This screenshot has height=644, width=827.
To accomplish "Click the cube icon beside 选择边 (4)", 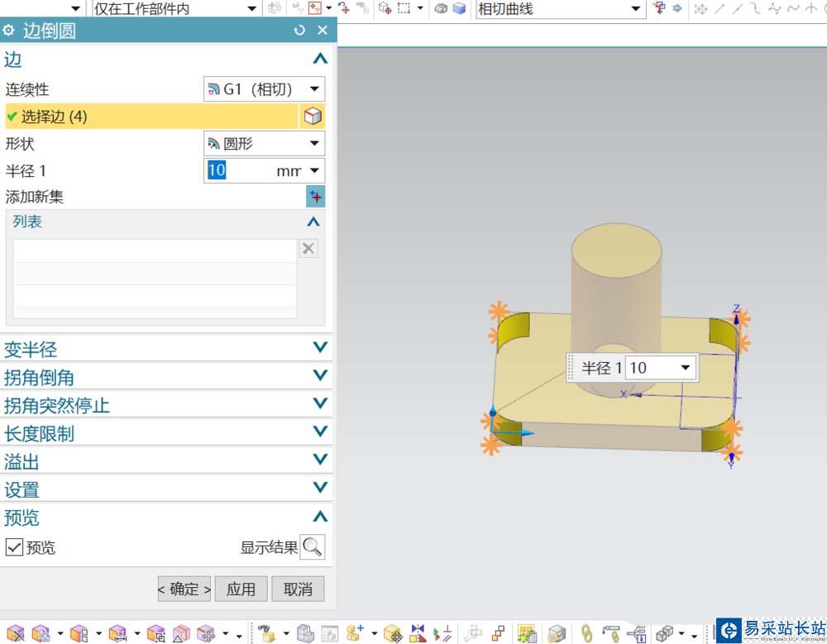I will (x=313, y=116).
